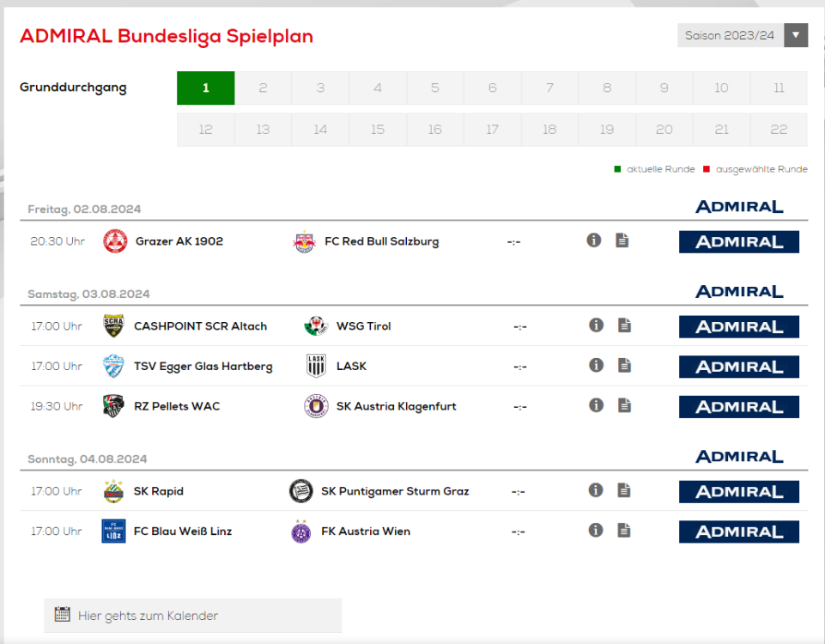This screenshot has height=644, width=825.
Task: Select round 22 in Grunddurchgang
Action: [779, 130]
